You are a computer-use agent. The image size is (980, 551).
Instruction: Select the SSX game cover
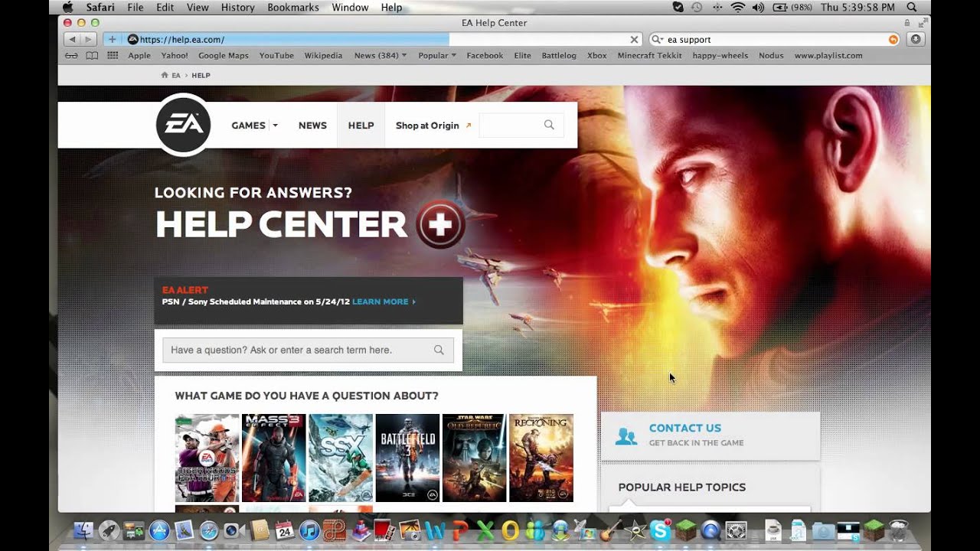point(341,458)
